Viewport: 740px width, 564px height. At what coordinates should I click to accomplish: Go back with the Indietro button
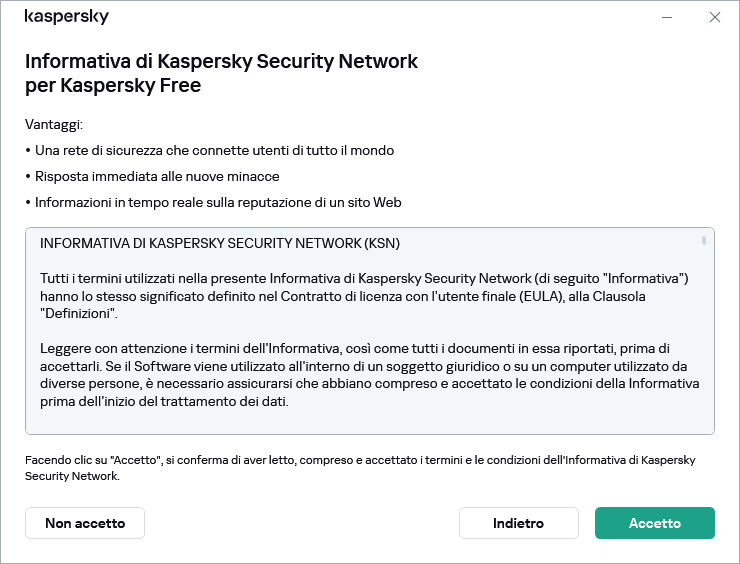click(x=518, y=523)
